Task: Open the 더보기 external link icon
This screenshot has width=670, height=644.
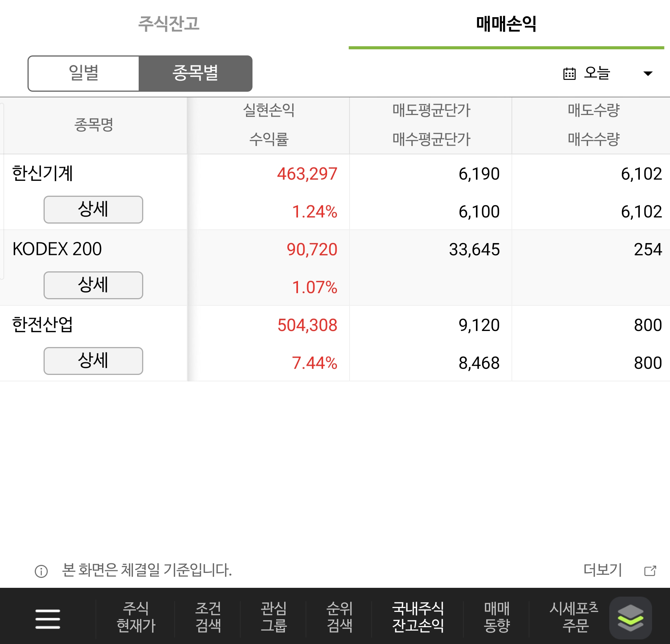Action: coord(650,571)
